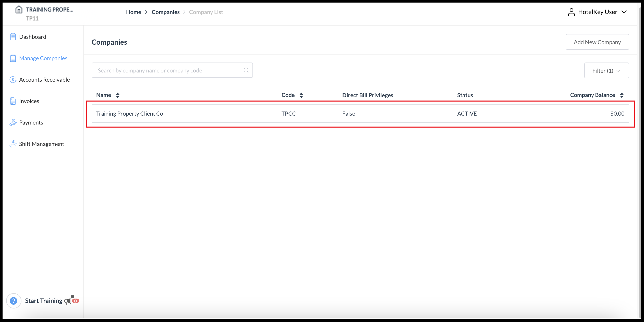Open Training Property Client Co row

pyautogui.click(x=130, y=114)
